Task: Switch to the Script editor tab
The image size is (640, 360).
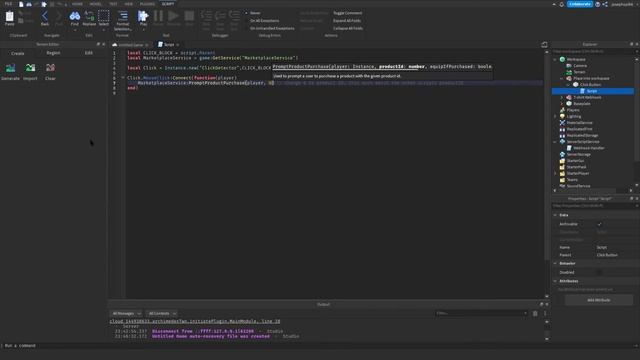Action: (x=169, y=44)
